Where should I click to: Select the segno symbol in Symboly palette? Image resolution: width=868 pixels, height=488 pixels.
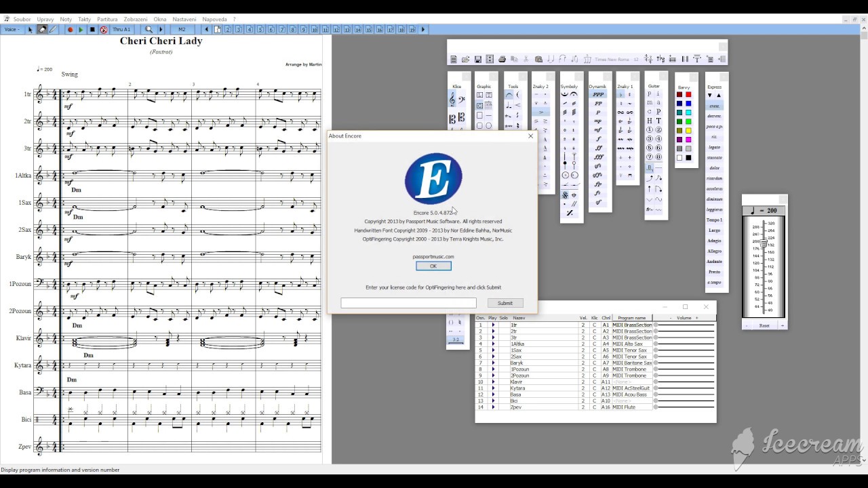coord(565,195)
